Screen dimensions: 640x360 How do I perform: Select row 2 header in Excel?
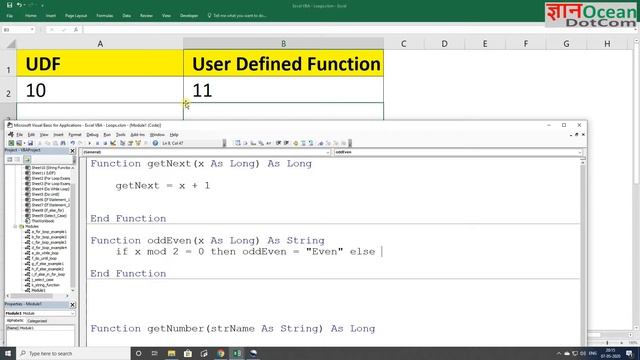tap(8, 90)
